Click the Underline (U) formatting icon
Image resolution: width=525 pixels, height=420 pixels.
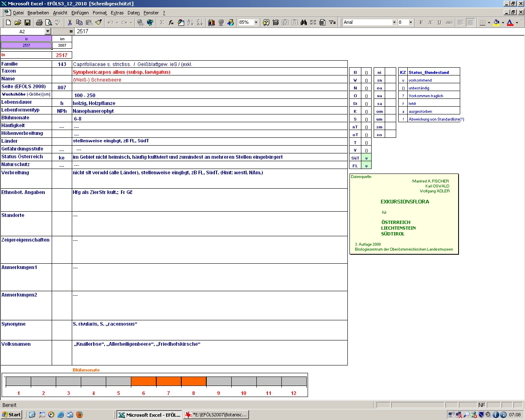pos(440,23)
